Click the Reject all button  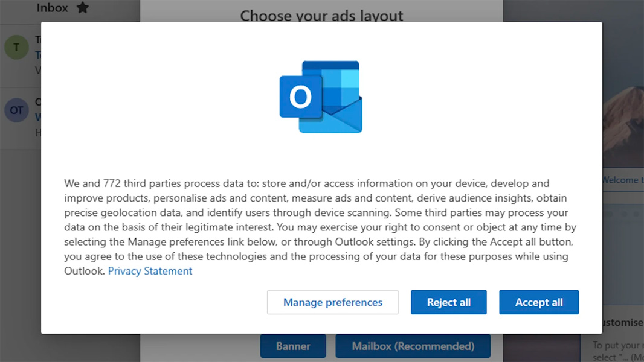[448, 302]
